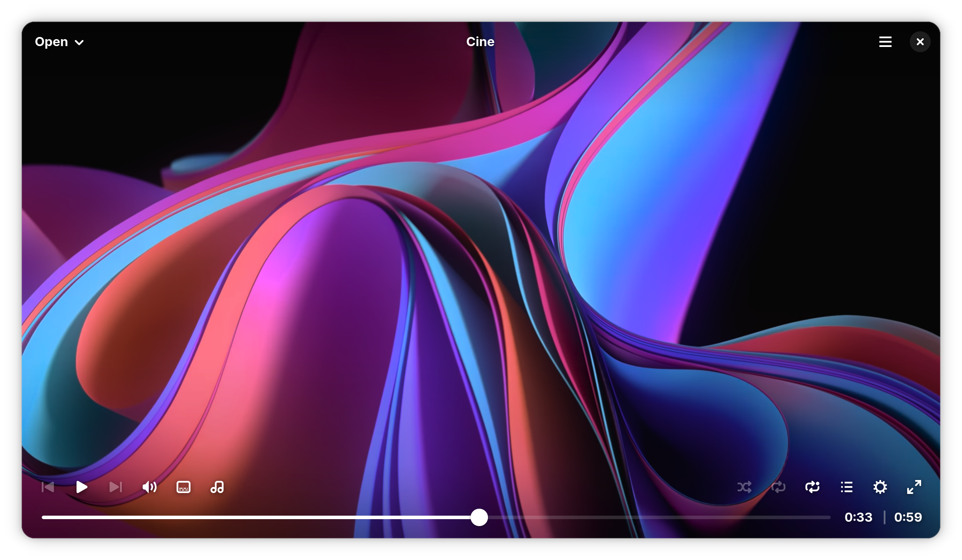Open the audio track music-note selector
The height and width of the screenshot is (560, 962).
(217, 487)
